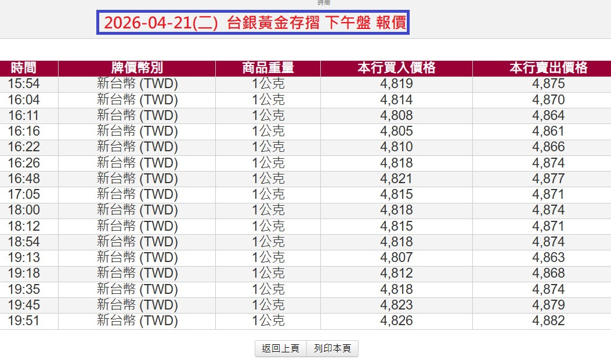Select buy price 4,805 in 16:16 row
611x364 pixels.
(397, 131)
